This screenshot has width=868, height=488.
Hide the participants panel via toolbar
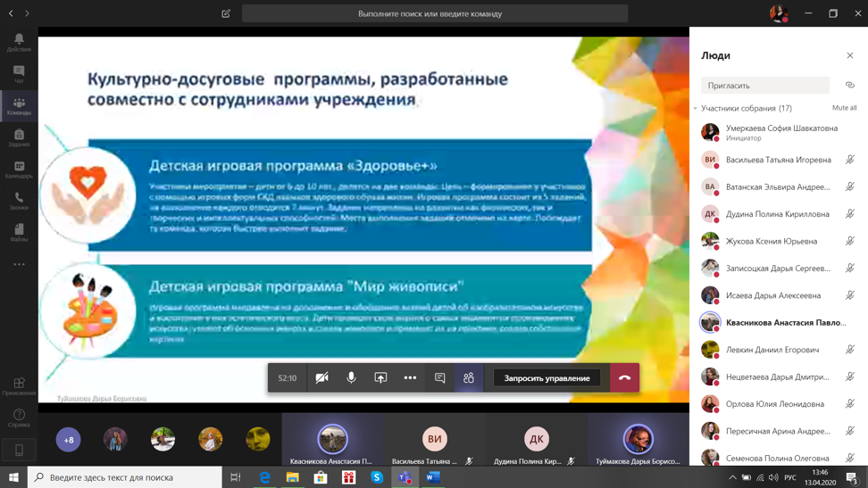click(x=469, y=378)
